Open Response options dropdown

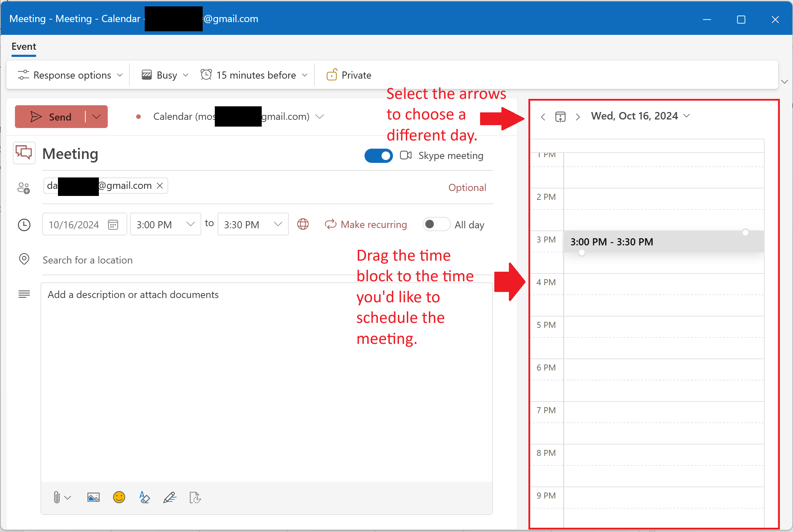[x=70, y=75]
